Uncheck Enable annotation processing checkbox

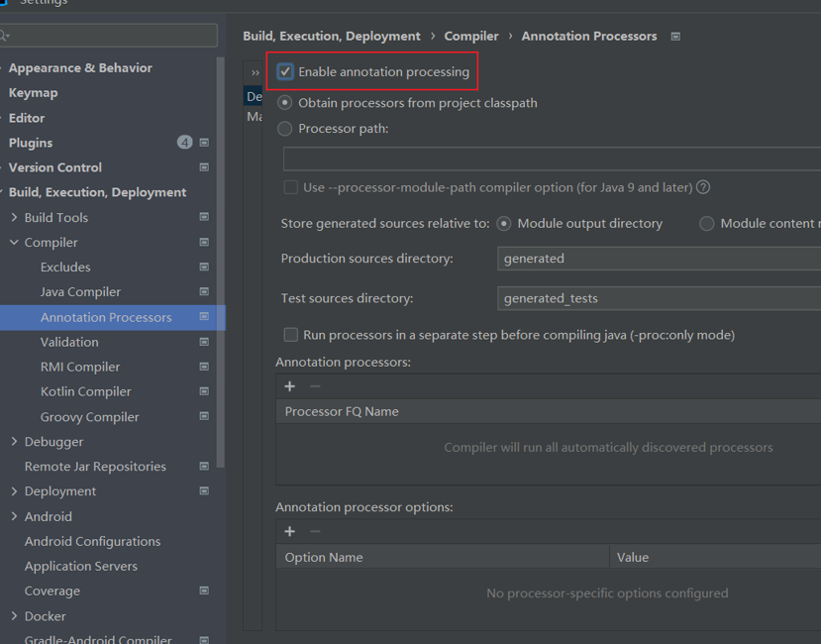point(286,71)
